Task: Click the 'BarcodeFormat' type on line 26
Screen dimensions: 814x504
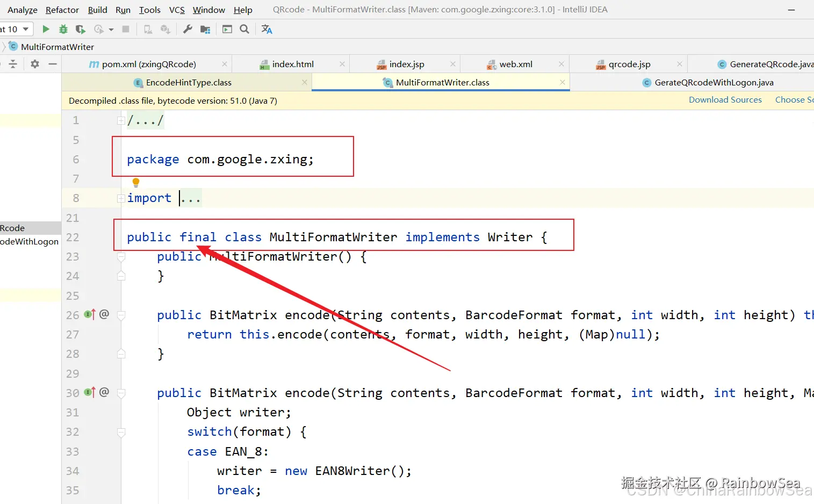Action: (514, 315)
